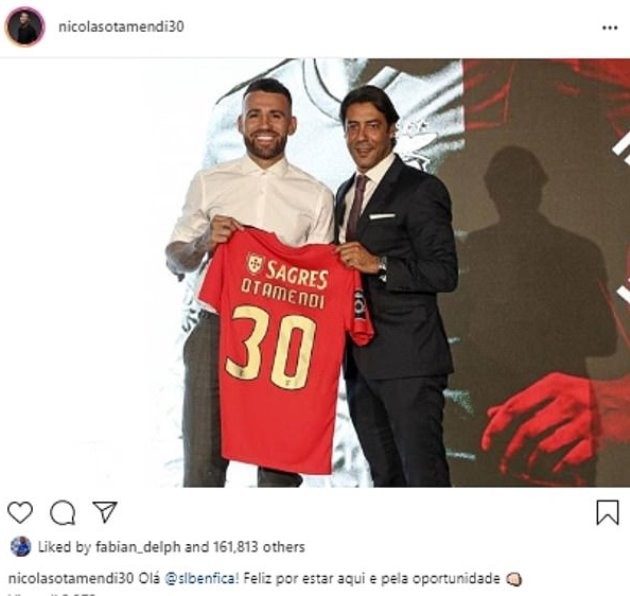
Task: Open fabian_delph profile from the likes line
Action: (x=138, y=547)
